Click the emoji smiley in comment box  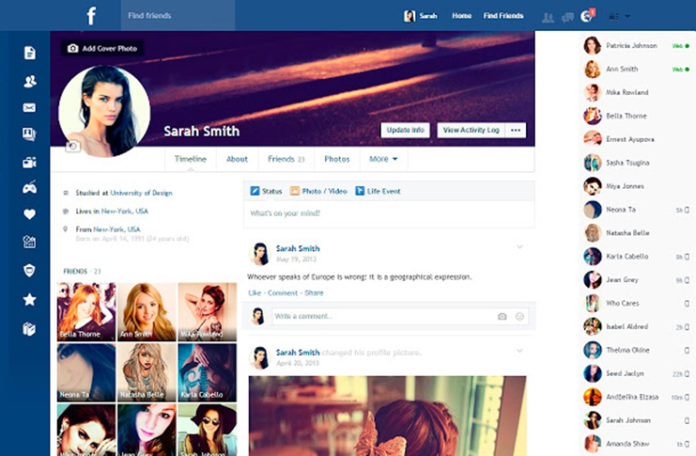520,316
